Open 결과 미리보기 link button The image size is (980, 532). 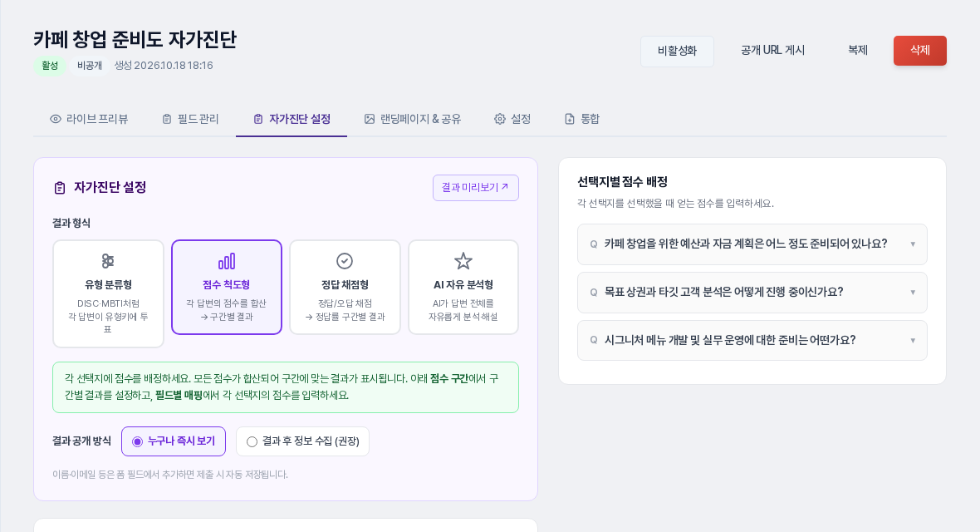pos(476,188)
